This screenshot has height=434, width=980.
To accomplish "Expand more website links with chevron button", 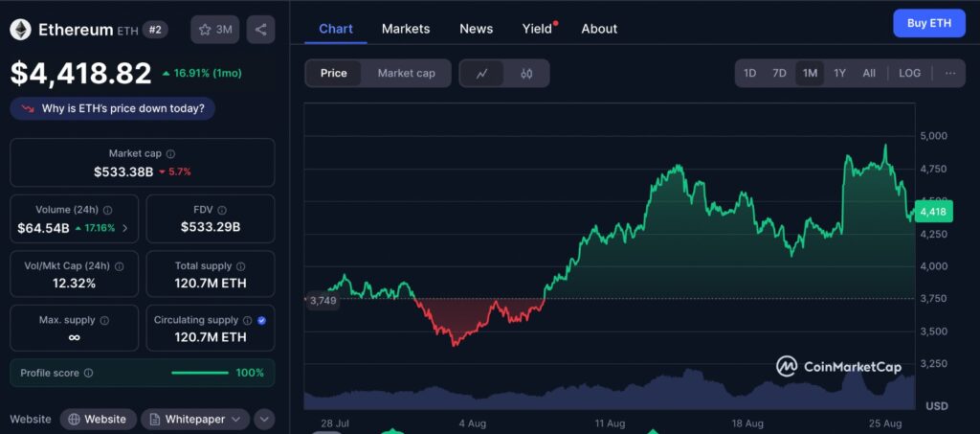I will tap(264, 419).
